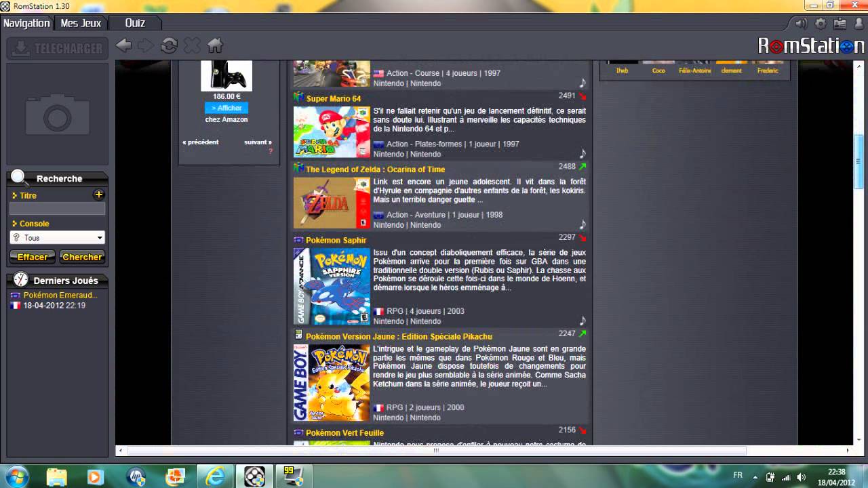This screenshot has height=488, width=868.
Task: Click the user name Coco
Action: 658,70
